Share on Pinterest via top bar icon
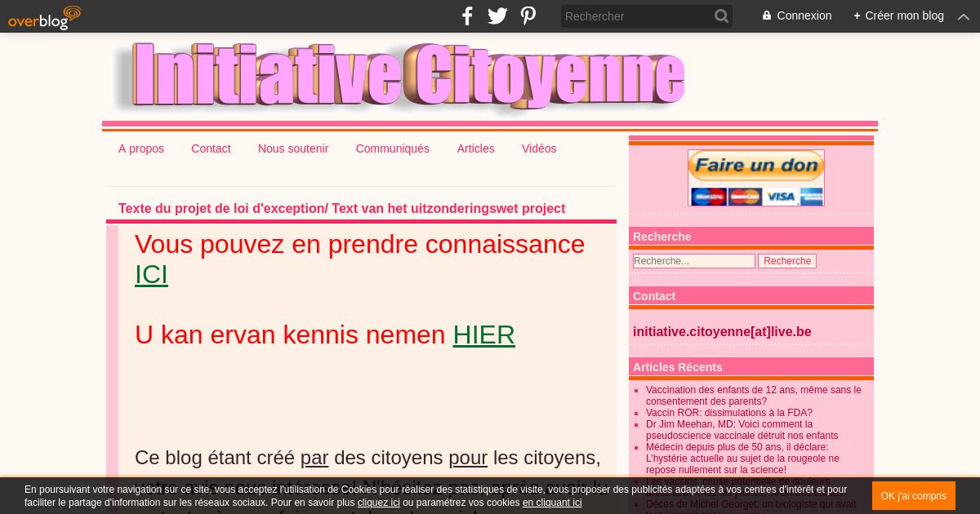Image resolution: width=980 pixels, height=514 pixels. pos(528,16)
